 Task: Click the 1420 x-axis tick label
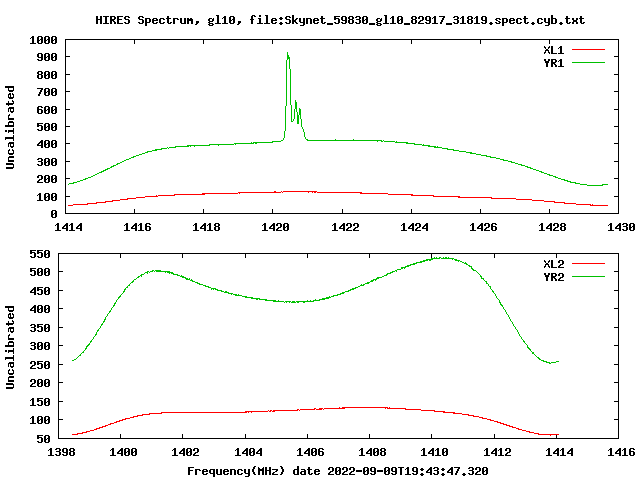275,227
